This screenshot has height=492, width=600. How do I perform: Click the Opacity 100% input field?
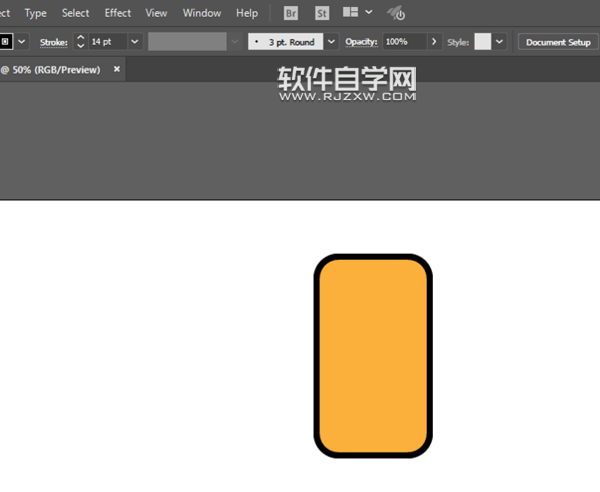404,43
